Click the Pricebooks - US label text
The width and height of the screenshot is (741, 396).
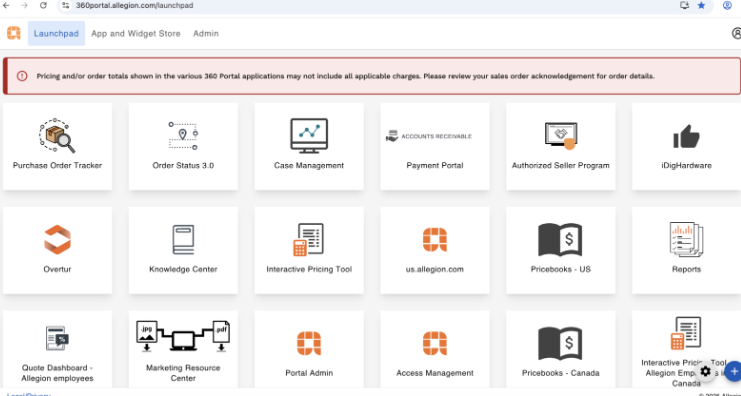coord(560,269)
